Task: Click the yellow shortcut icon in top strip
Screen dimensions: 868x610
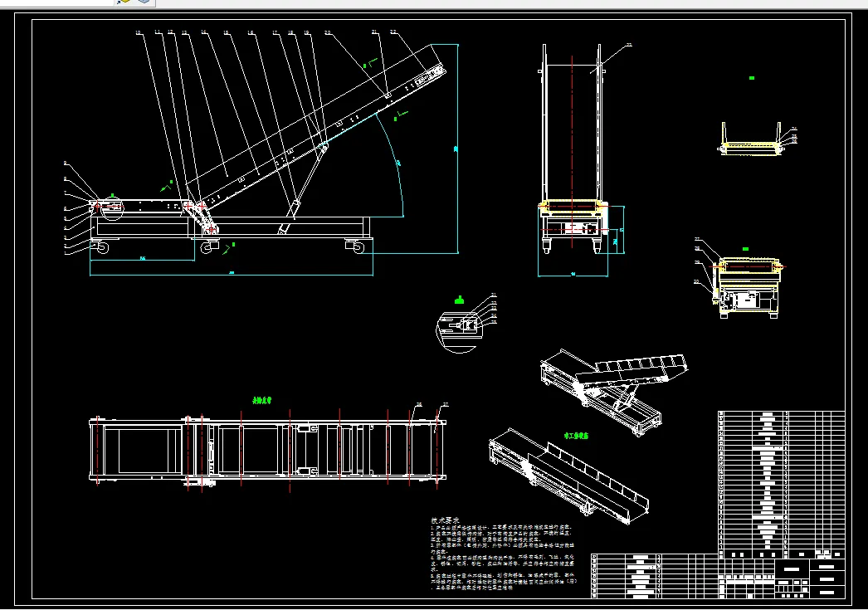Action: [x=123, y=2]
